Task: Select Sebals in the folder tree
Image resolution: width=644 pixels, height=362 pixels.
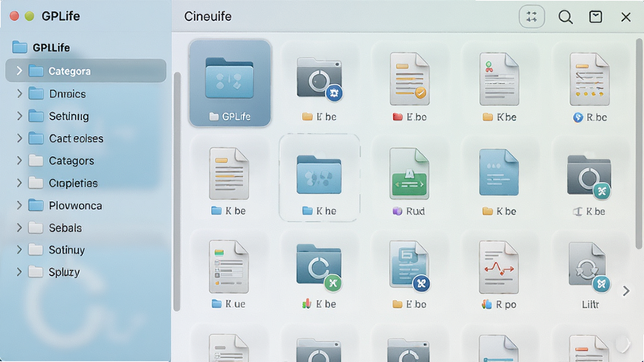Action: tap(86, 228)
